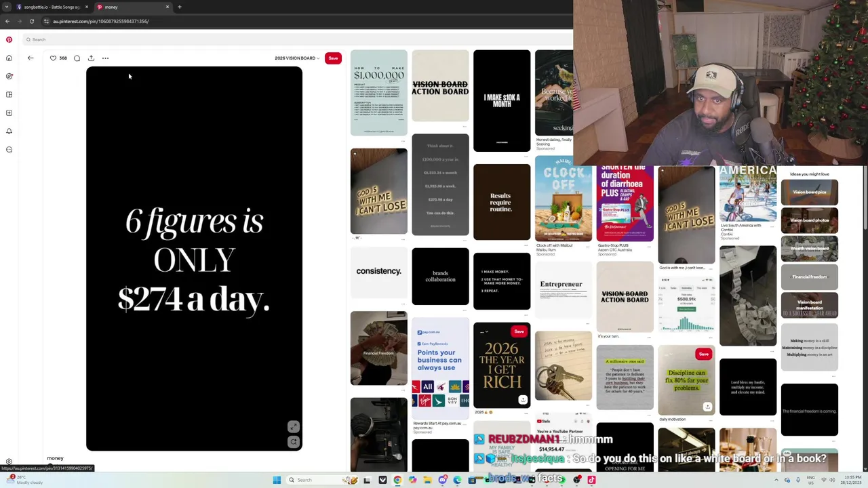Open the Lord bless my hustle pin
868x488 pixels.
pos(748,387)
